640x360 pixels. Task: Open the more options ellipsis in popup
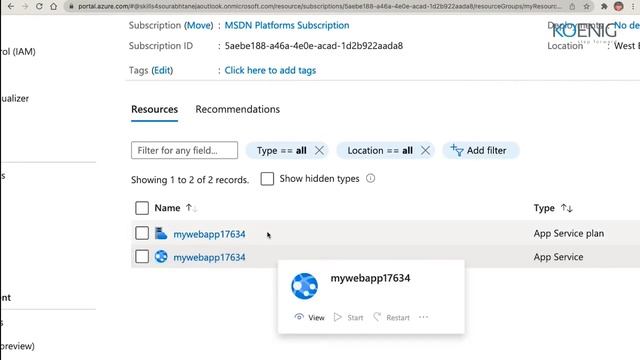point(423,317)
